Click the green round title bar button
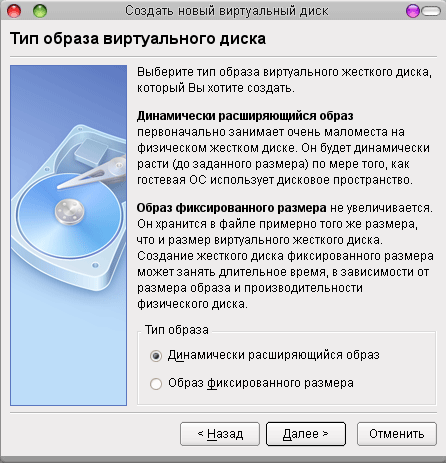Viewport: 446px width, 463px height. (40, 11)
